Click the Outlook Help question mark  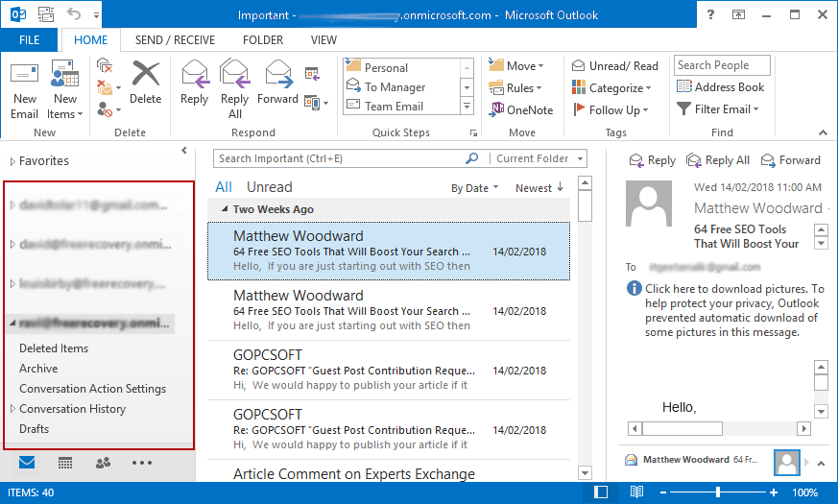click(x=710, y=14)
